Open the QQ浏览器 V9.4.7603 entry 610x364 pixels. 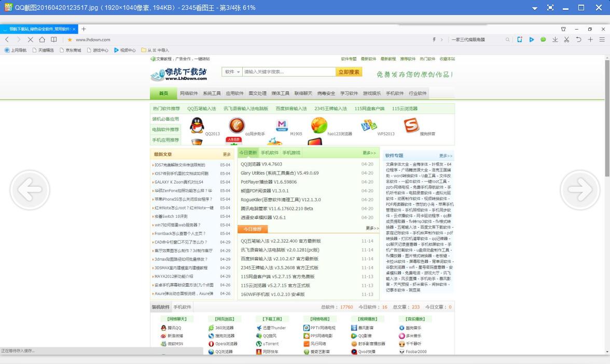point(261,164)
